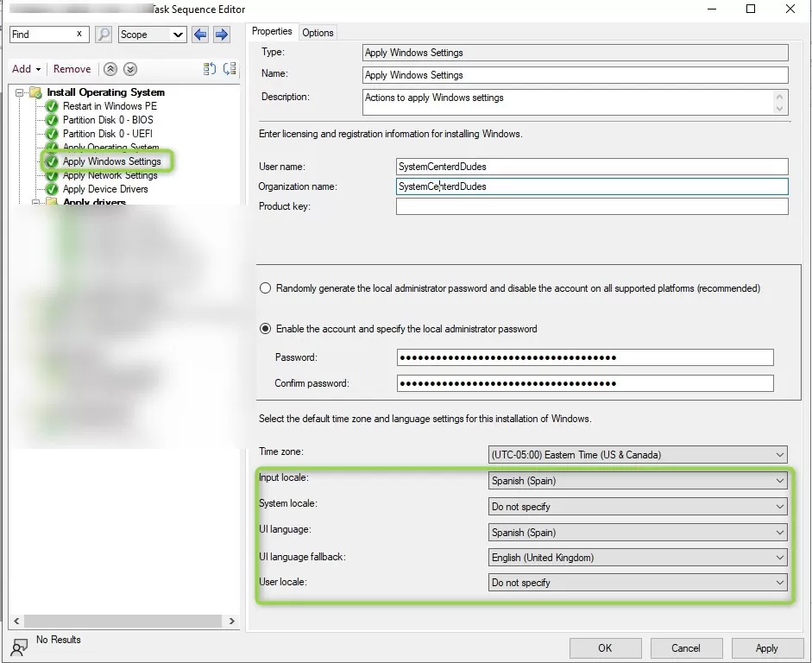The width and height of the screenshot is (812, 663).
Task: Click the blue back navigation arrow
Action: tap(200, 35)
